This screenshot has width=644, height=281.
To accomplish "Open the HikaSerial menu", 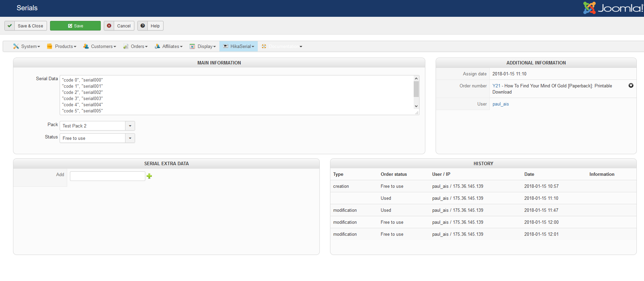I will point(239,46).
